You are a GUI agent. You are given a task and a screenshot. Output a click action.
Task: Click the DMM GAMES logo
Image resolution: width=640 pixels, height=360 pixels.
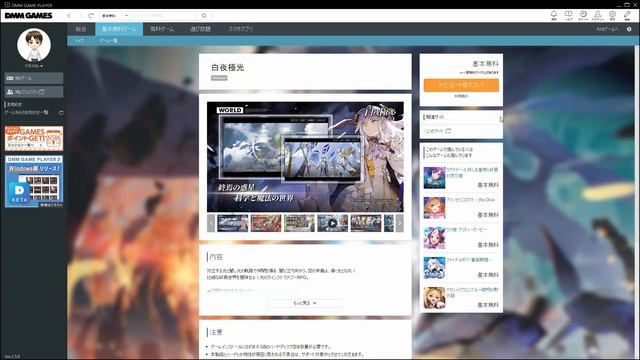[29, 16]
